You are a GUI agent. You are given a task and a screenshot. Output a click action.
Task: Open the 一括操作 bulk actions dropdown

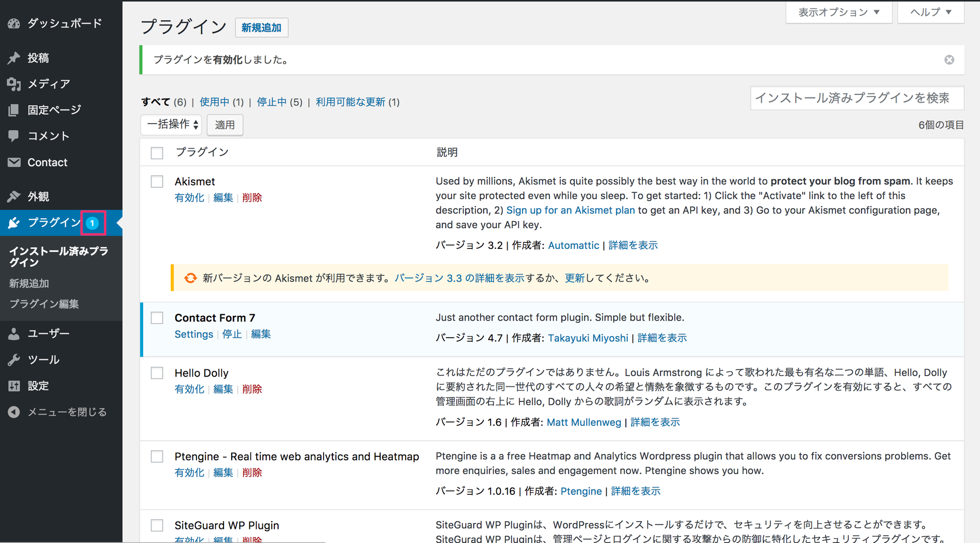(171, 124)
